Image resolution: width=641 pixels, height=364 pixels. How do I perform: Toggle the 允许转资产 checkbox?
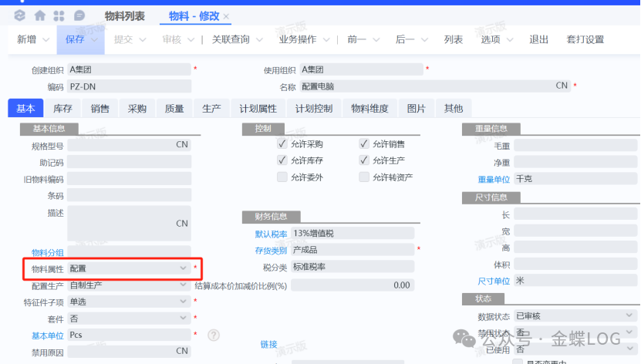click(364, 177)
